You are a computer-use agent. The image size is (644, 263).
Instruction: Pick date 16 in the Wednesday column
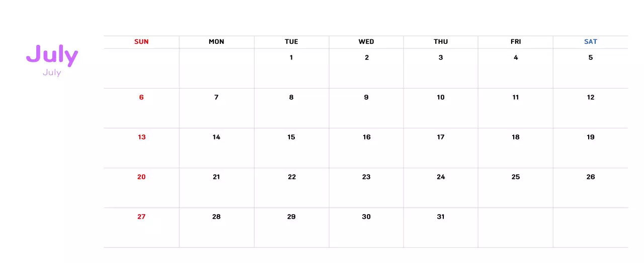click(x=366, y=137)
